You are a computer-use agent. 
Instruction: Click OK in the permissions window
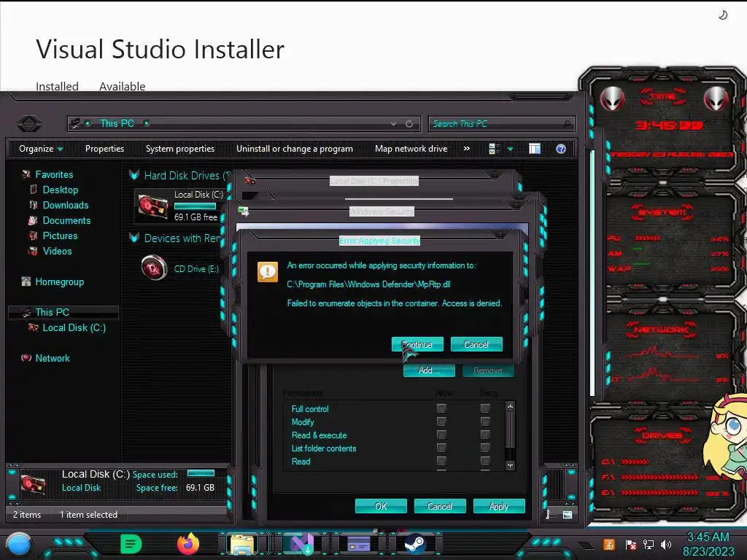point(381,506)
